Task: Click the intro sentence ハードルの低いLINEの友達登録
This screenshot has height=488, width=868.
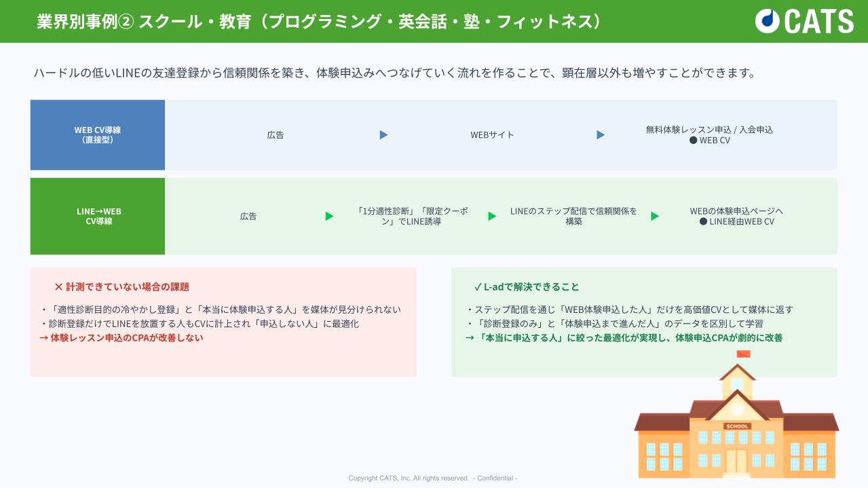Action: click(x=395, y=73)
